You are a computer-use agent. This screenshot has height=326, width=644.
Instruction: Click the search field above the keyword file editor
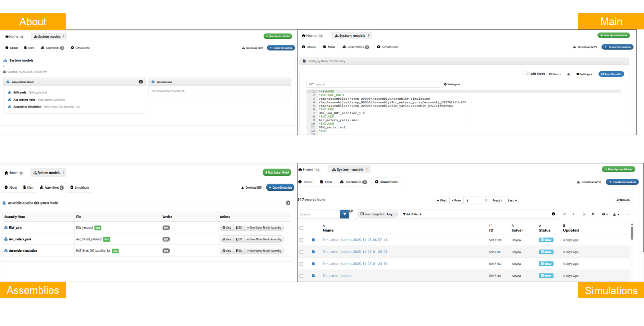tap(374, 85)
